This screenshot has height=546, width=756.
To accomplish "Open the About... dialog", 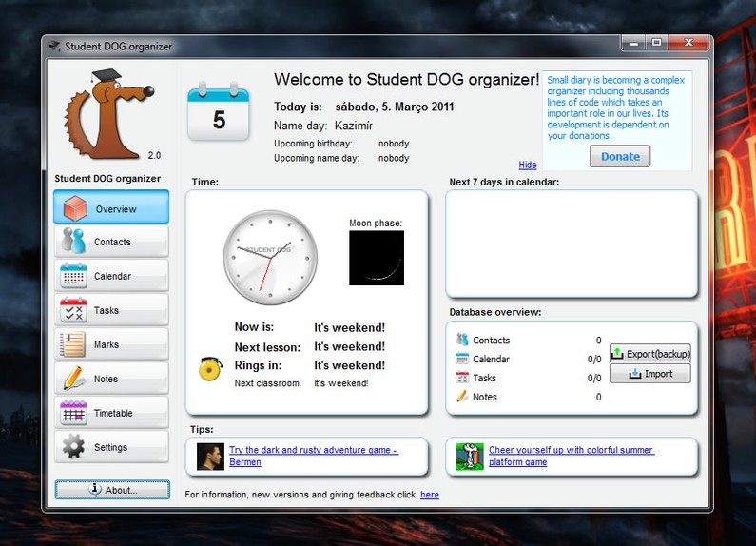I will pyautogui.click(x=112, y=490).
